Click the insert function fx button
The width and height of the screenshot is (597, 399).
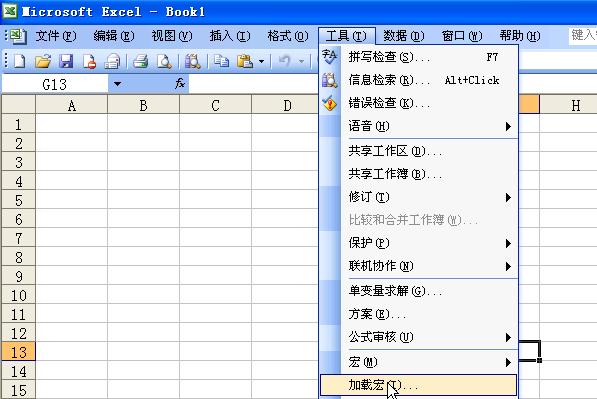(180, 83)
